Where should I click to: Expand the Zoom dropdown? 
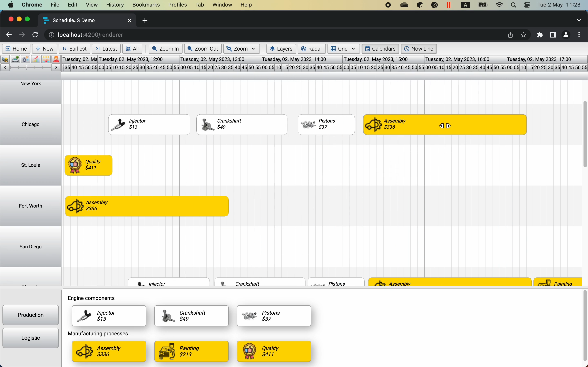coord(241,49)
